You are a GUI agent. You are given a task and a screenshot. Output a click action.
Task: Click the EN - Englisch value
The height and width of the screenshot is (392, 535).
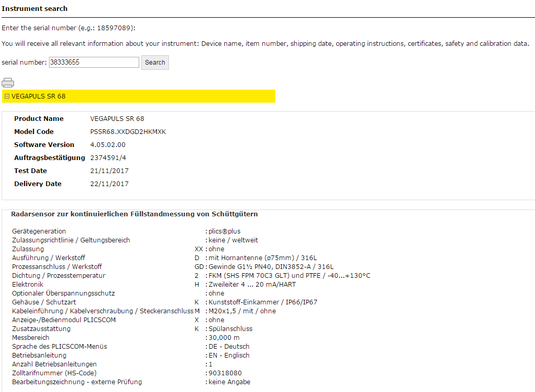pyautogui.click(x=229, y=356)
